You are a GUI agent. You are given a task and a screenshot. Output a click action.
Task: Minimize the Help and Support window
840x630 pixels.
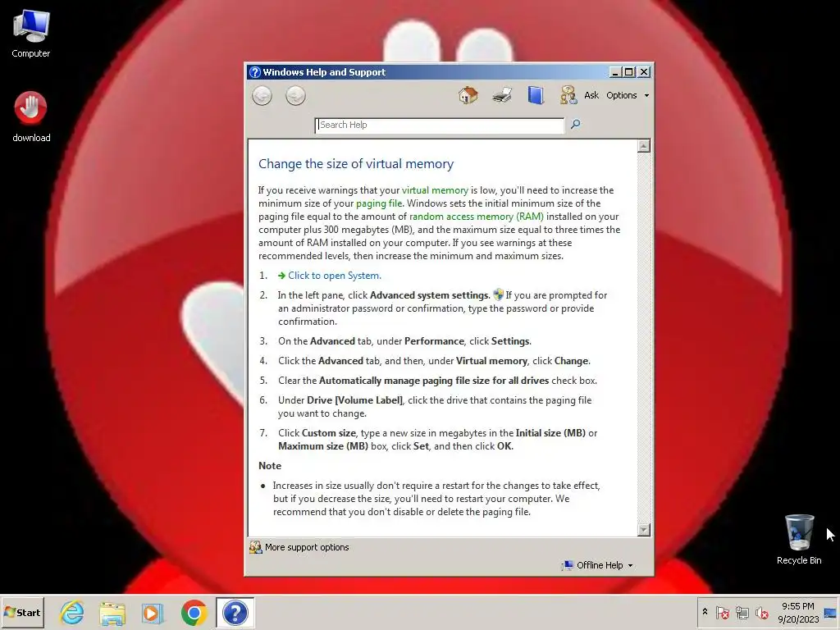615,72
